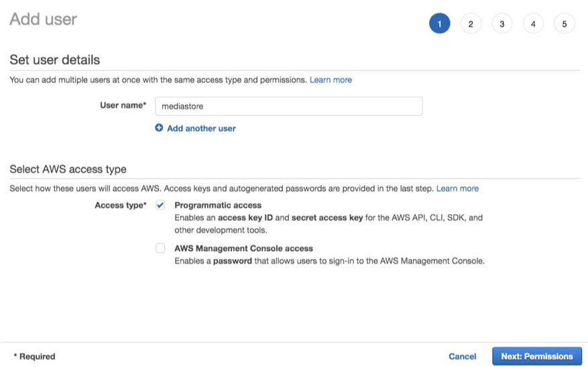Jump to step 2 in the wizard
Viewport: 588px width, 367px height.
(471, 24)
